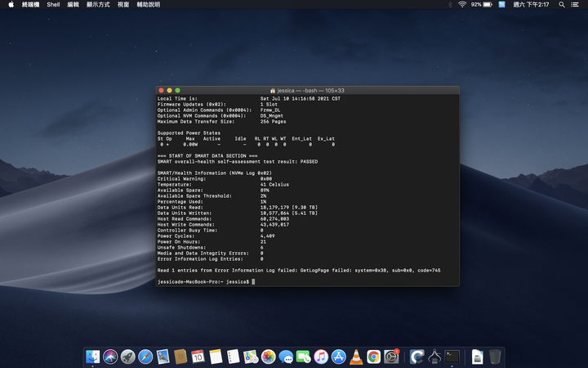Click 'PASSED' in SMART test result
The image size is (588, 368).
pos(309,161)
